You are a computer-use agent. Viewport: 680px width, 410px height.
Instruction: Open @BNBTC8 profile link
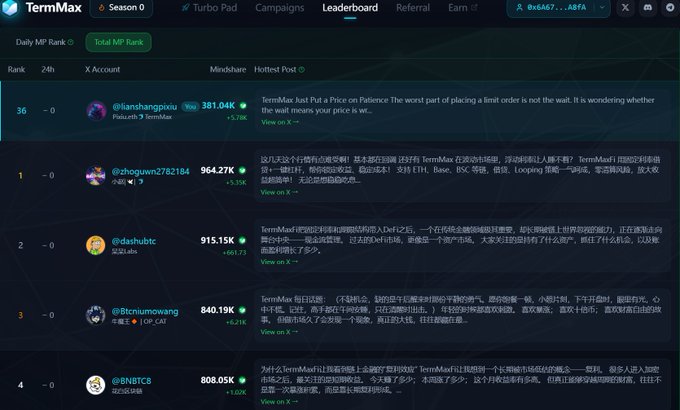[131, 381]
